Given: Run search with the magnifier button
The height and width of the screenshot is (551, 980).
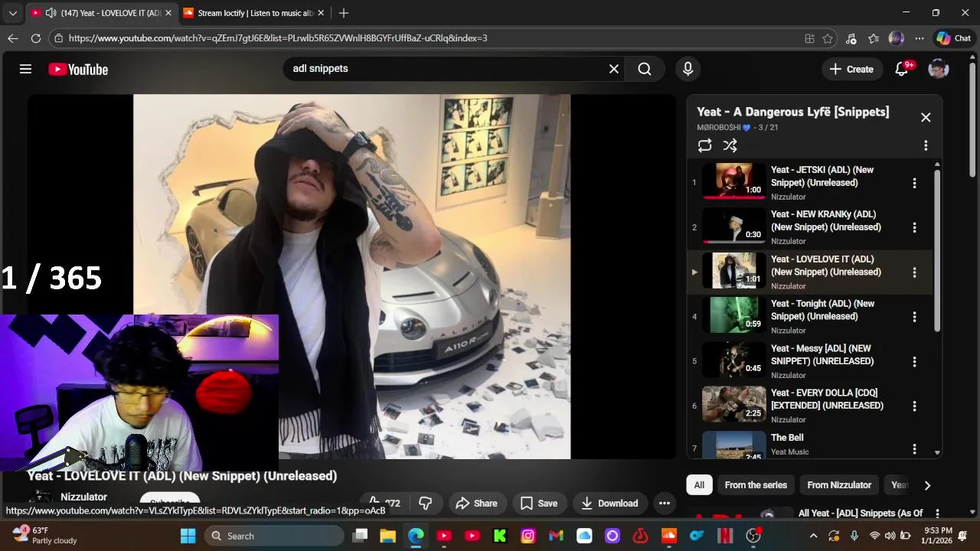Looking at the screenshot, I should [645, 69].
